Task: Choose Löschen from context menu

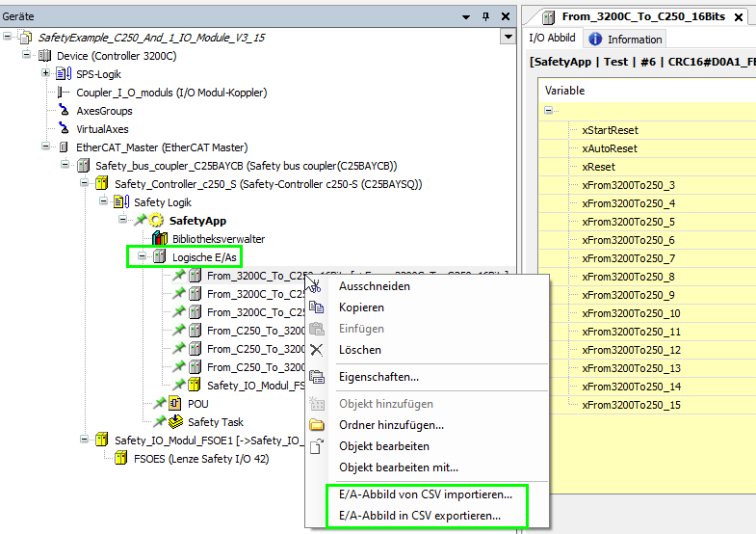Action: click(x=359, y=350)
